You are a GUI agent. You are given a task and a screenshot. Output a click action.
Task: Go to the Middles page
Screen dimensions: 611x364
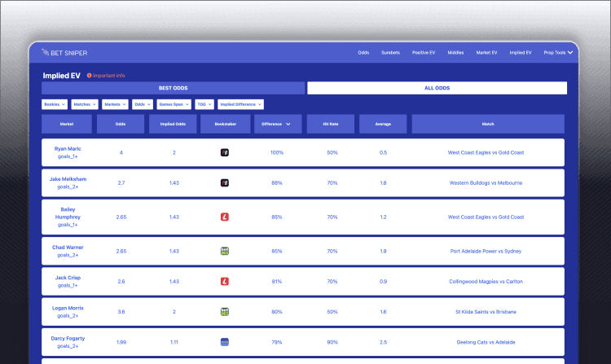(x=455, y=53)
